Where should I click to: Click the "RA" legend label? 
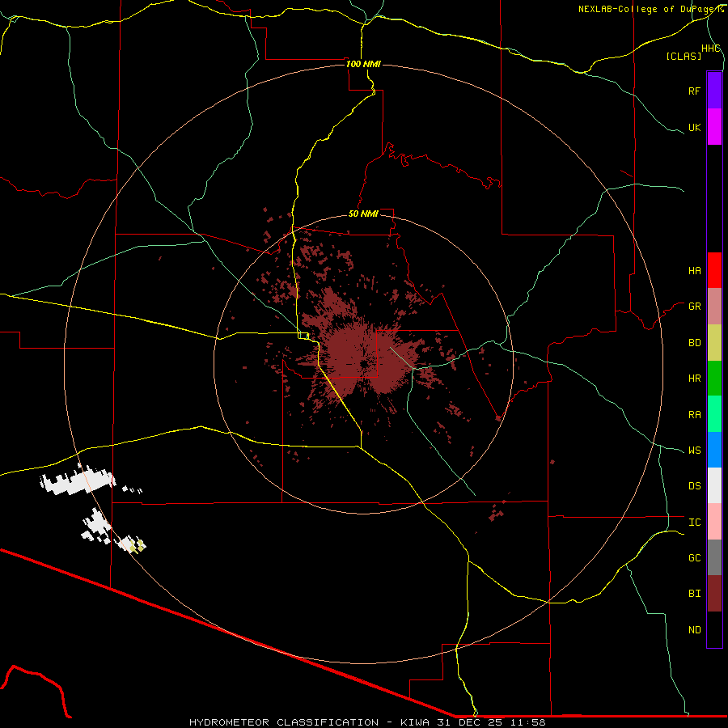694,415
